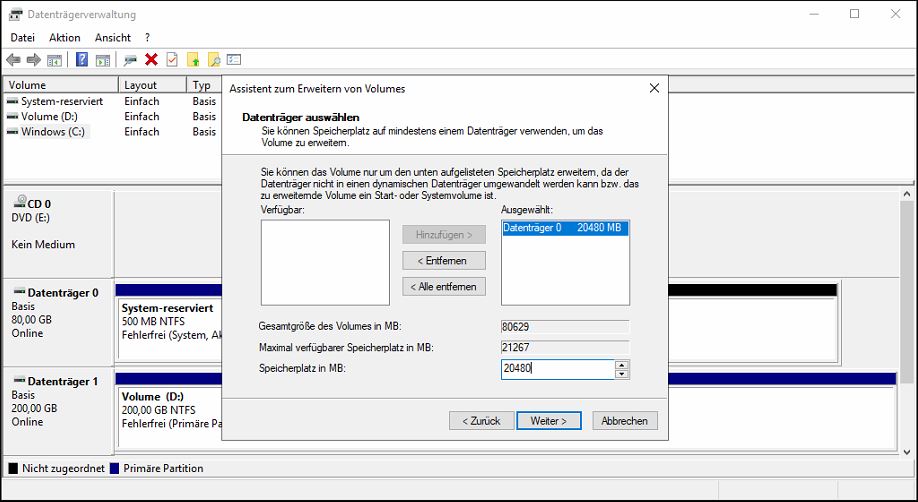918x502 pixels.
Task: Select the Volume (D:) row in list
Action: point(113,117)
